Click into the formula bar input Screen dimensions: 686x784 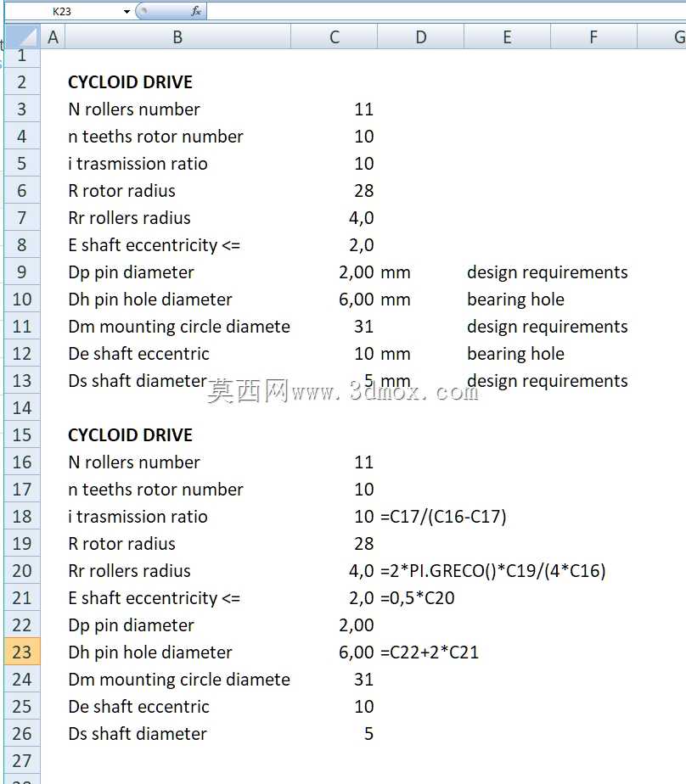tap(446, 11)
